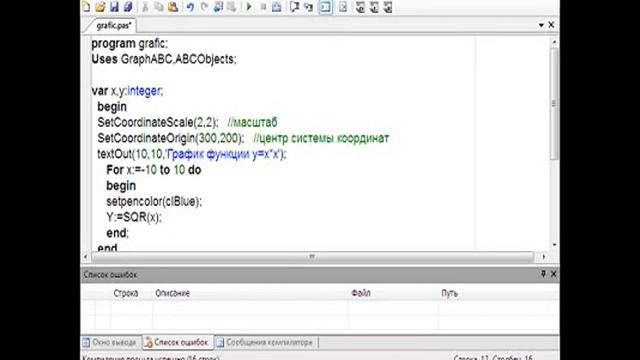
Task: Place cursor on 'program grafic;' line
Action: tap(129, 43)
